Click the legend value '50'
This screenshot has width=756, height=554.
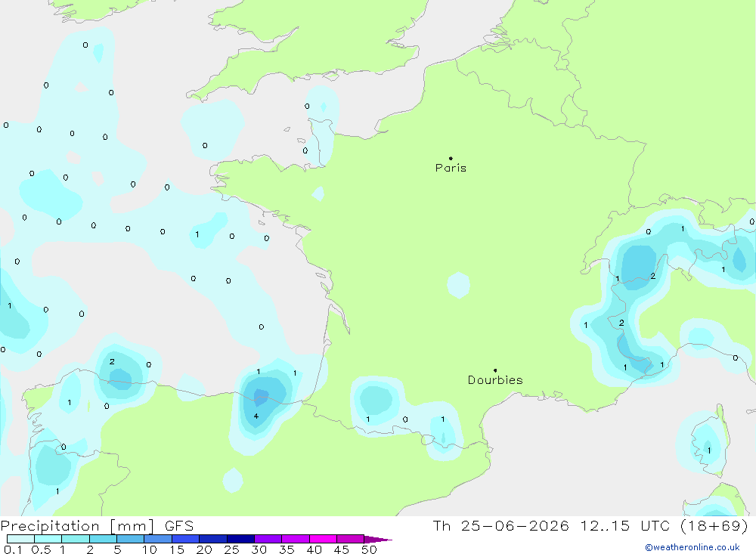tap(370, 549)
